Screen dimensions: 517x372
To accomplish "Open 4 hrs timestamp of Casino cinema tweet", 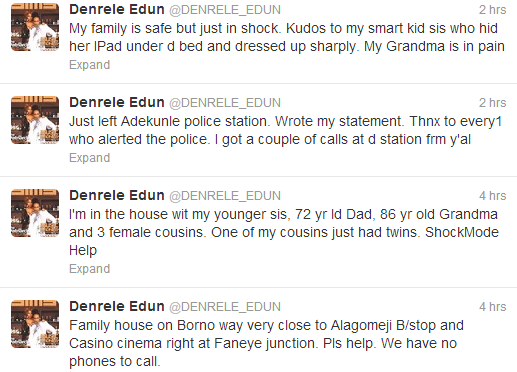I will [x=493, y=307].
